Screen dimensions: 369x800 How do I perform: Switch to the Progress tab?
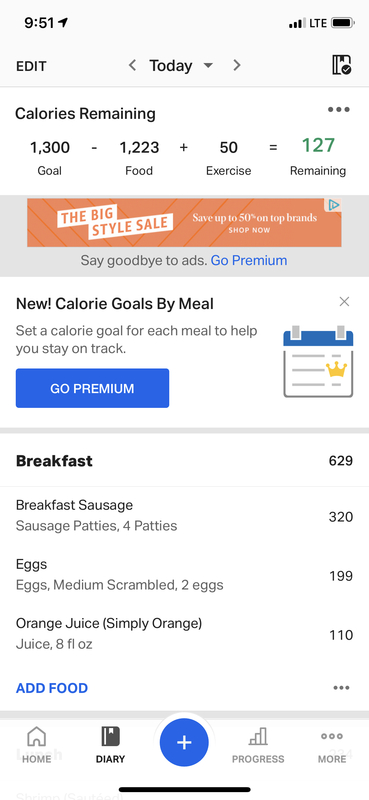[258, 745]
